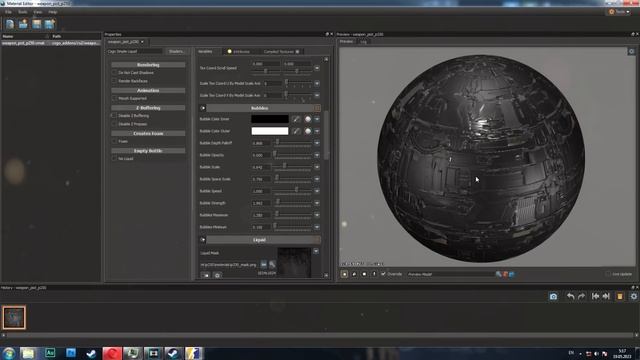Switch to the Variables tab
Image resolution: width=640 pixels, height=360 pixels.
click(x=205, y=51)
